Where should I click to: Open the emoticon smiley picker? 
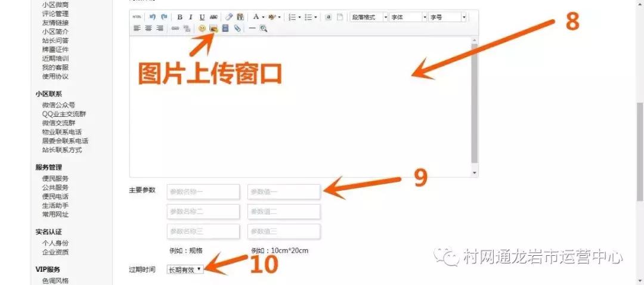(202, 29)
